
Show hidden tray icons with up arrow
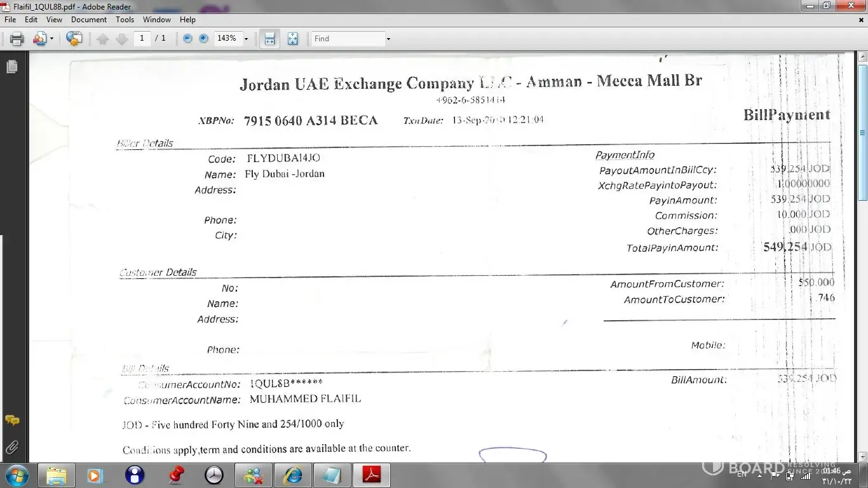760,475
